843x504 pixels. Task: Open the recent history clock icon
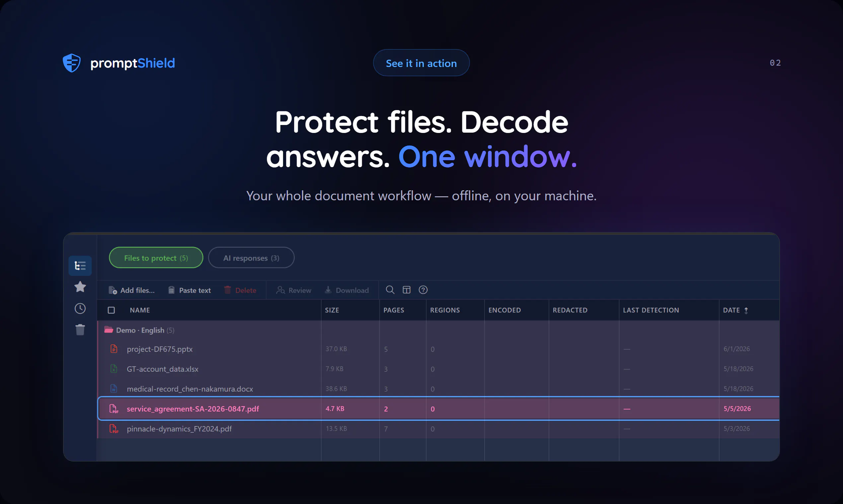coord(80,308)
